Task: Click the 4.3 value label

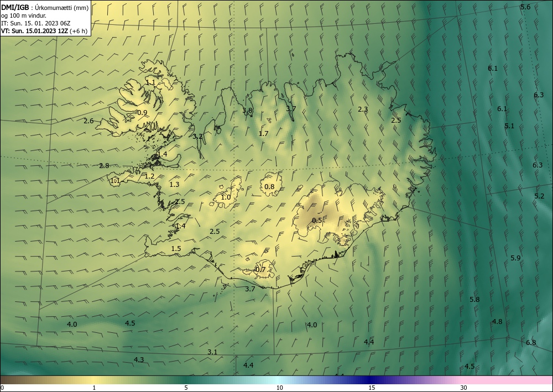Action: (139, 359)
